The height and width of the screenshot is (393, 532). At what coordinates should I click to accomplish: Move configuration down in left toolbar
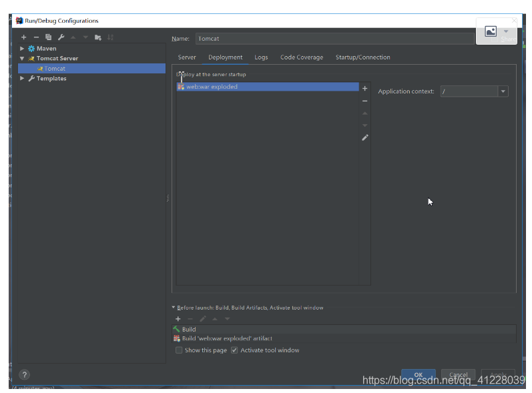tap(85, 37)
